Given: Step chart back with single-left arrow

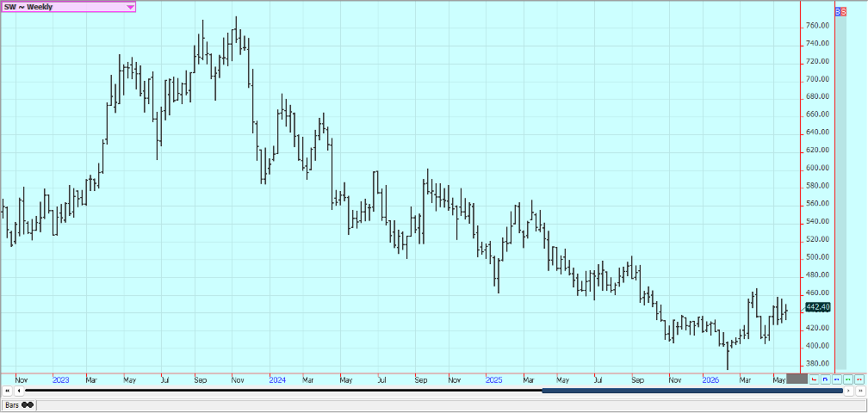Looking at the screenshot, I should [19, 391].
